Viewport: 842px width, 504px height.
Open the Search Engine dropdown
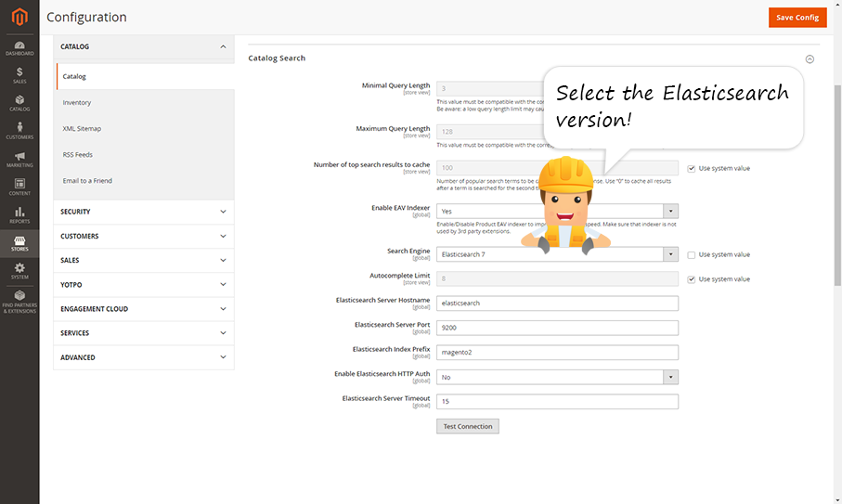(x=557, y=254)
